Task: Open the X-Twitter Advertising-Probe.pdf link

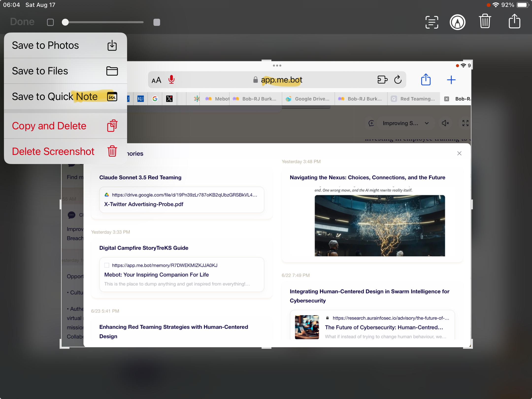Action: click(x=144, y=204)
